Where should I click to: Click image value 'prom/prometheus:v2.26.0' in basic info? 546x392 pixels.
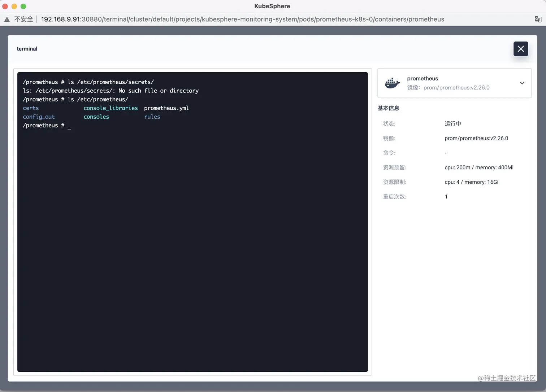(476, 138)
